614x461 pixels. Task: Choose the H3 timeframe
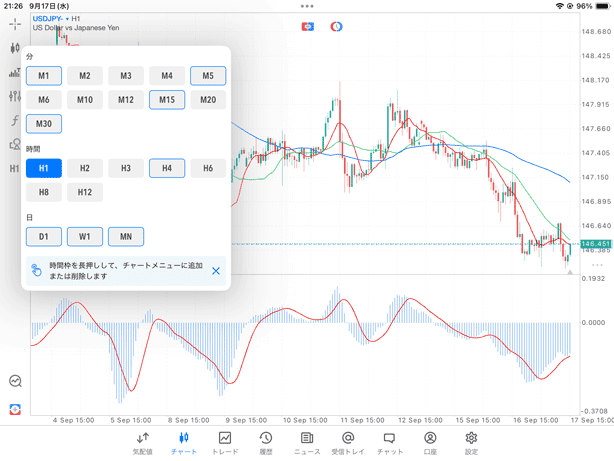pyautogui.click(x=126, y=168)
